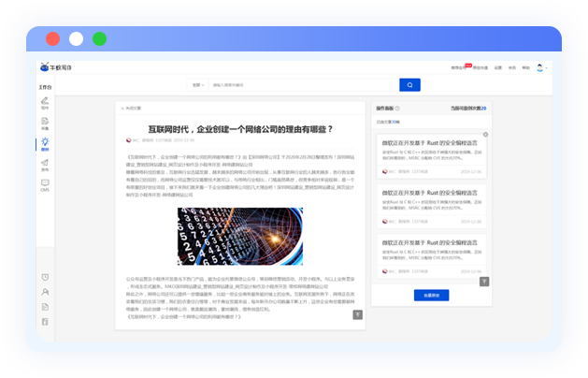Image resolution: width=588 pixels, height=378 pixels.
Task: Open the user avatar dropdown menu
Action: pos(541,67)
